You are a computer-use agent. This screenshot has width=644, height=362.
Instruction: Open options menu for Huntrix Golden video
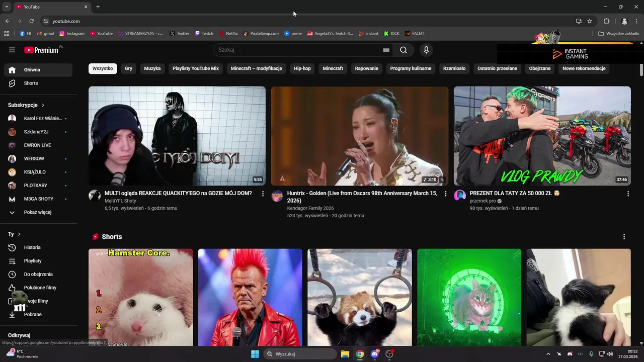point(445,194)
